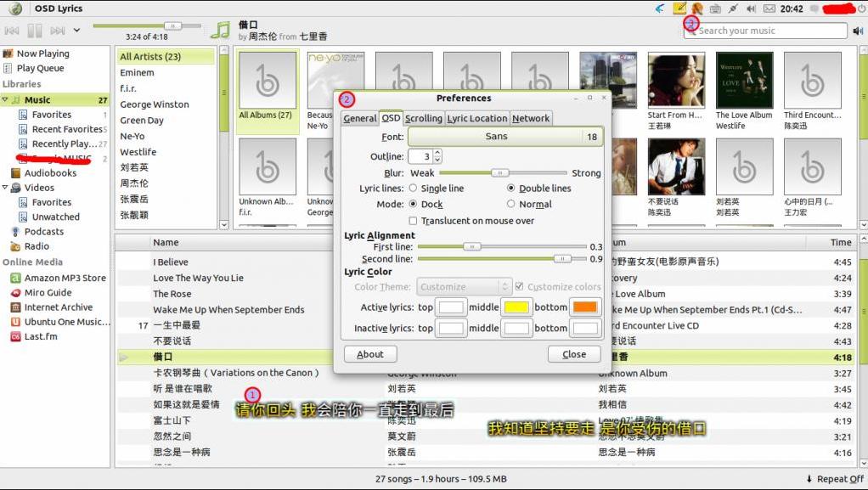Screen dimensions: 868x490
Task: Select Double lines lyric mode
Action: pos(539,189)
